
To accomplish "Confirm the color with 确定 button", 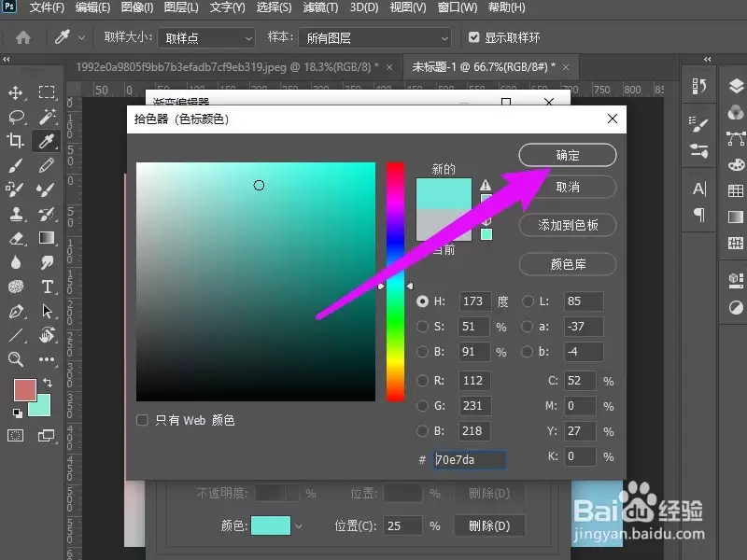I will 568,155.
